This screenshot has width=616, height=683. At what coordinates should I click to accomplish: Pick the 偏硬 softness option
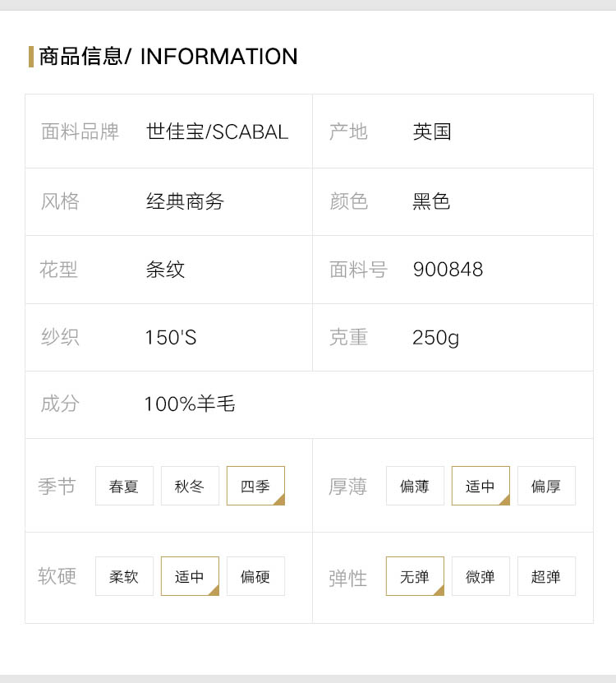255,576
